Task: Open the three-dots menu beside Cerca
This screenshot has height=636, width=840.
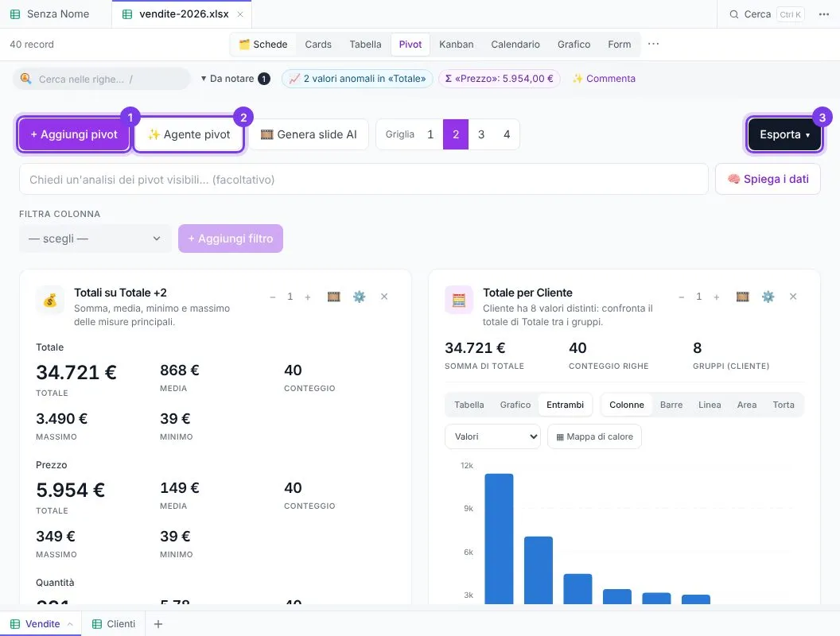Action: tap(824, 14)
